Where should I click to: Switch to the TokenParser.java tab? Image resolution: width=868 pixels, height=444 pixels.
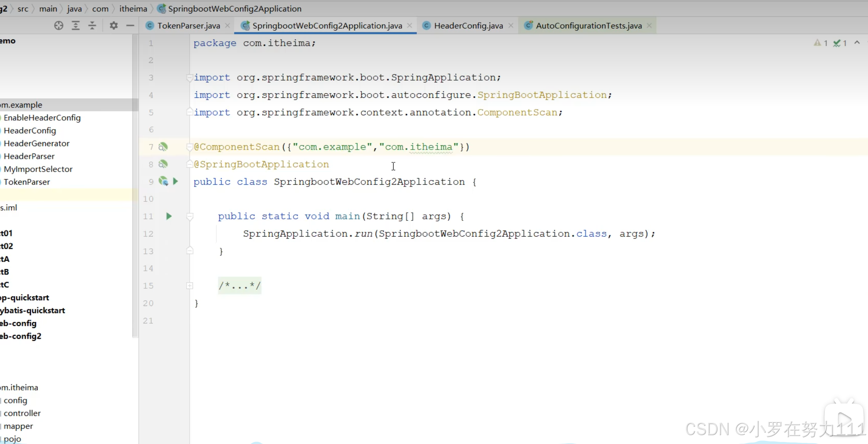188,26
